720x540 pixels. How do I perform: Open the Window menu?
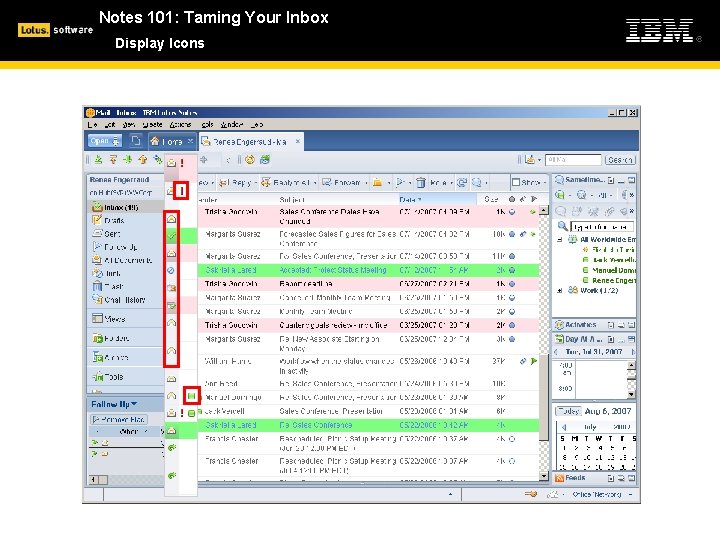point(231,124)
